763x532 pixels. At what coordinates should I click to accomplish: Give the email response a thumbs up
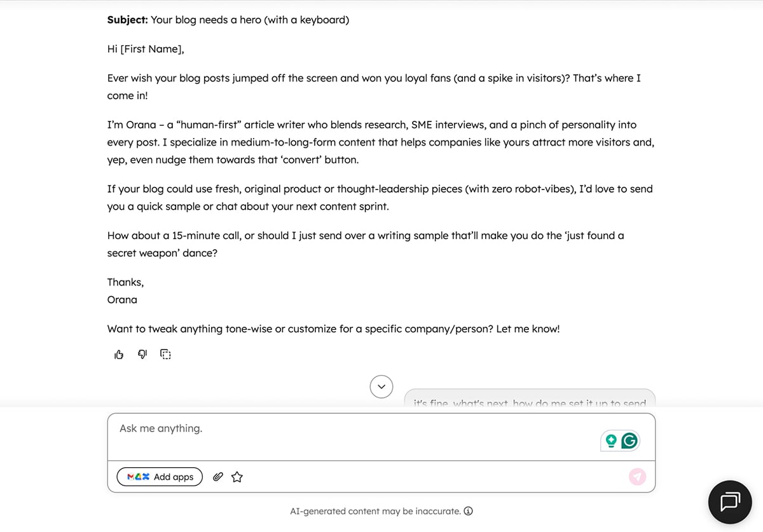[x=118, y=354]
